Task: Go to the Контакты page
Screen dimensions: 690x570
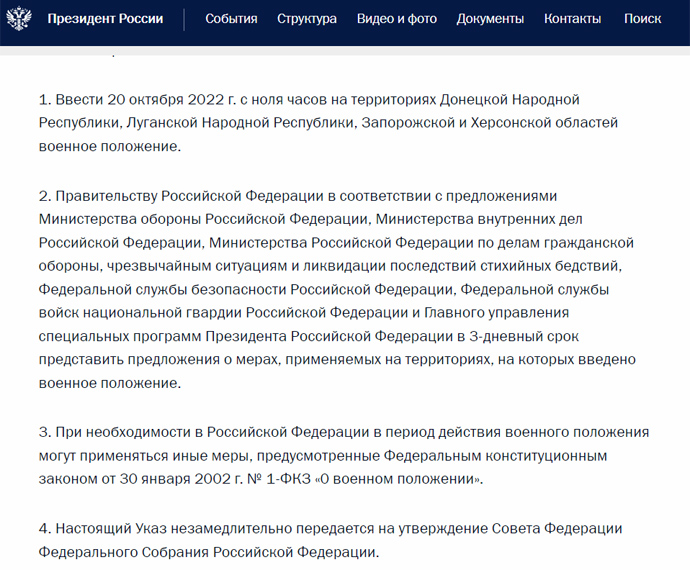Action: 572,19
